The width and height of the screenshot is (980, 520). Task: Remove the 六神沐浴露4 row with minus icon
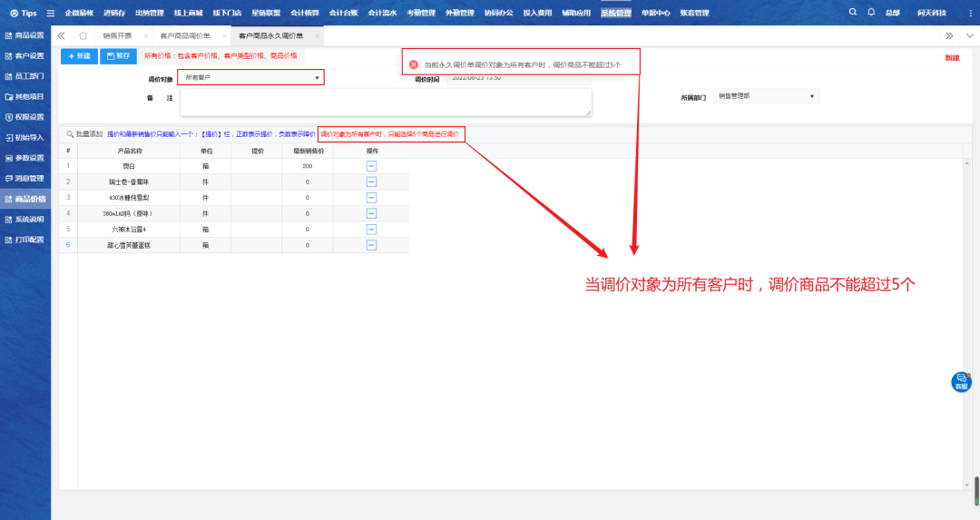[371, 230]
